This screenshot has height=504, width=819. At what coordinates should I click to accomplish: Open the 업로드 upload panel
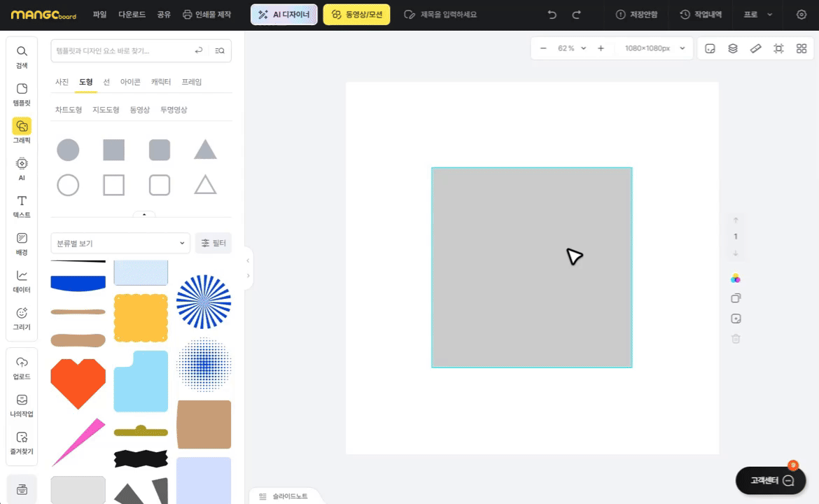pyautogui.click(x=22, y=368)
